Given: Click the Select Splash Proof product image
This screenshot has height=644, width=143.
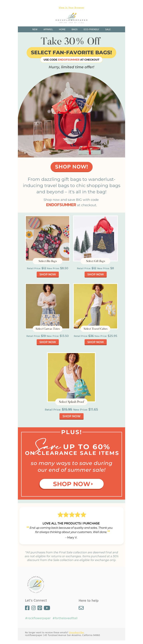Looking at the screenshot, I should (71, 377).
